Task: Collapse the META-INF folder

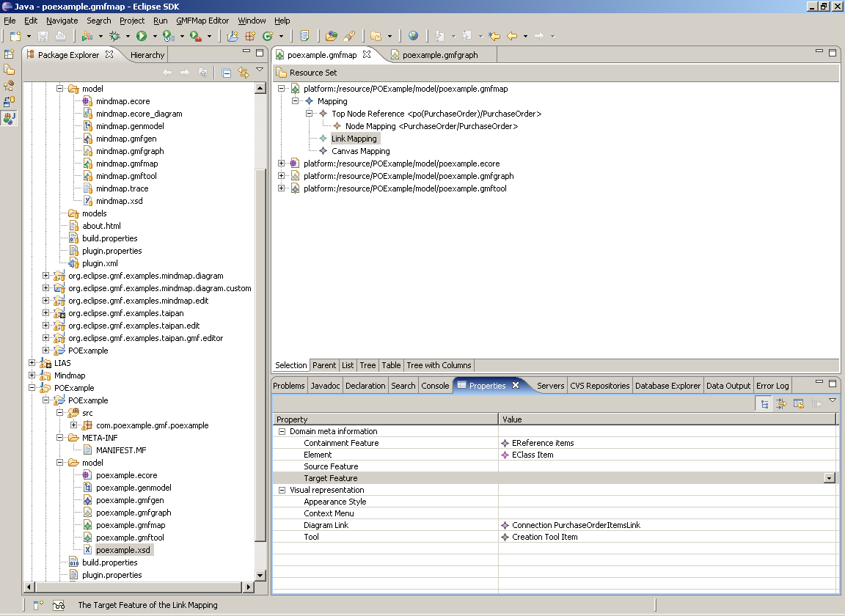Action: (x=60, y=438)
